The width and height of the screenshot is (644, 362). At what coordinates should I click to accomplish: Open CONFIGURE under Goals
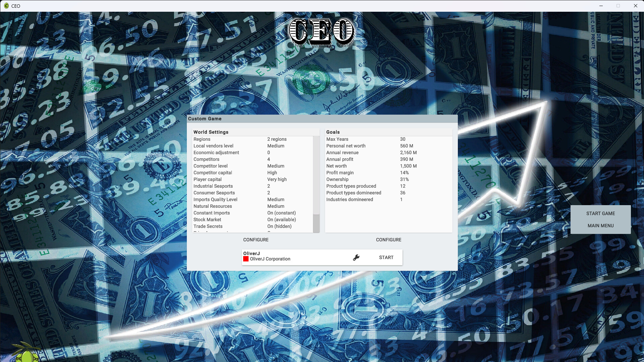click(388, 240)
